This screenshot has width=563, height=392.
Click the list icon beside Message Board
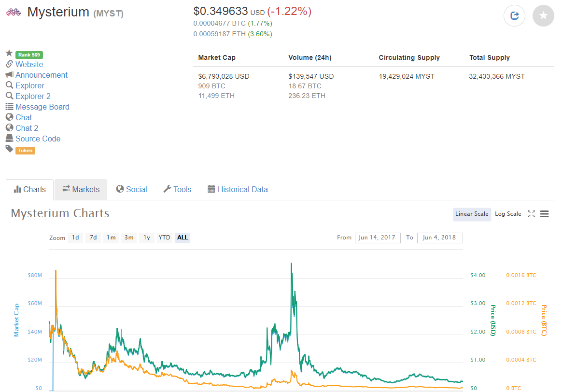tap(9, 107)
